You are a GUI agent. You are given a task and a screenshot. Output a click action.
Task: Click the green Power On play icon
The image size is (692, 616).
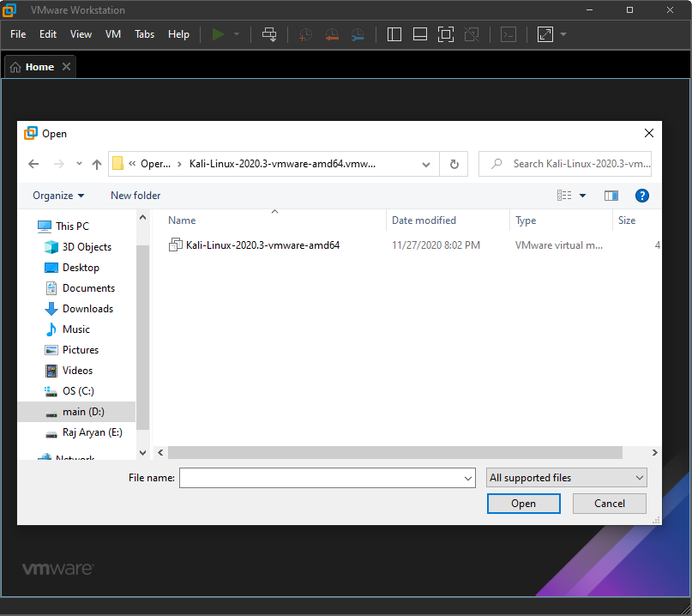[218, 34]
